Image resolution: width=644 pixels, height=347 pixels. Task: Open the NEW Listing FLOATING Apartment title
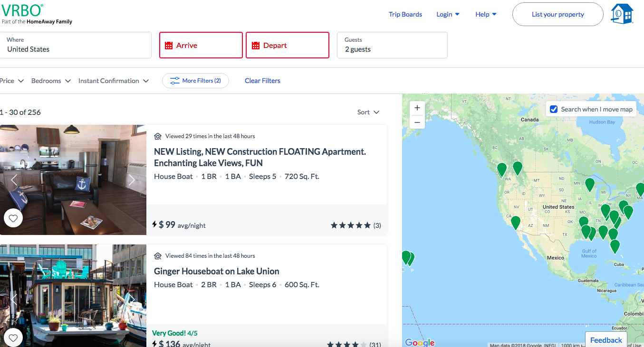click(x=260, y=158)
